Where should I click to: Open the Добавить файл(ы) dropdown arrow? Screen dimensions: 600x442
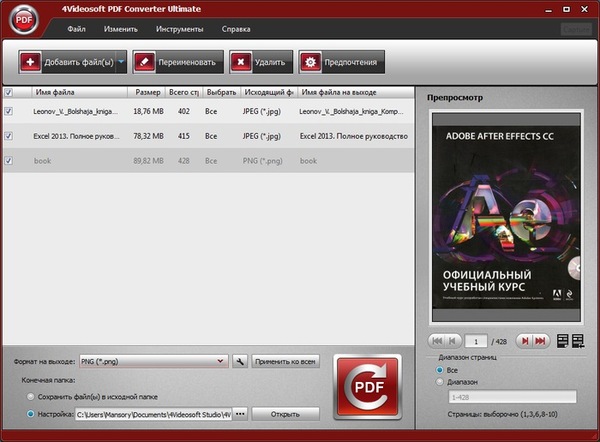point(121,61)
